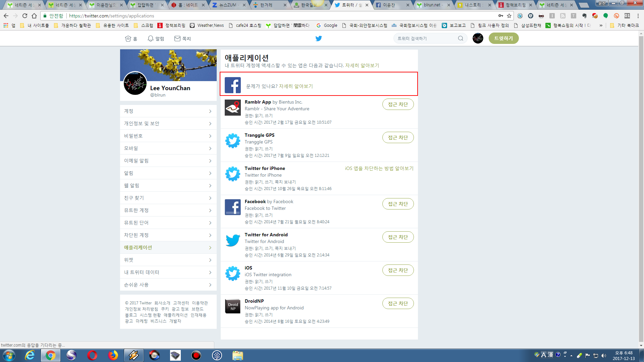Revoke access for Twitter for Android
The image size is (644, 362).
(398, 237)
